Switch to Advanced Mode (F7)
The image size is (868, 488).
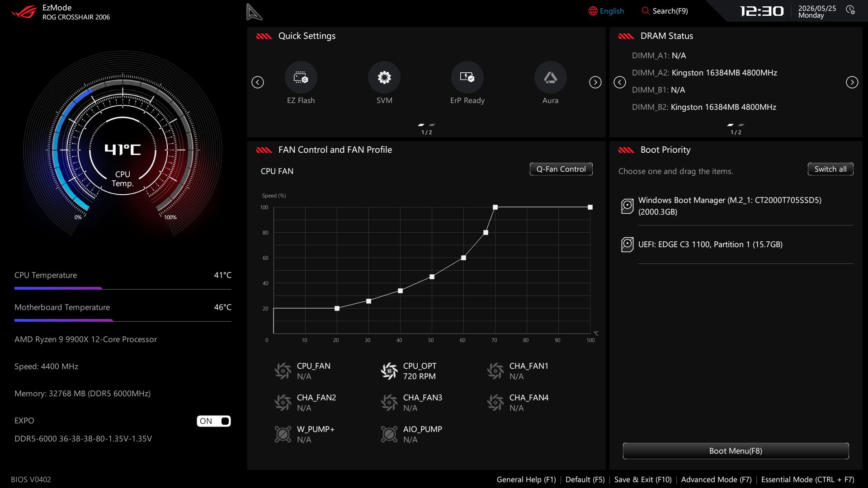click(716, 479)
